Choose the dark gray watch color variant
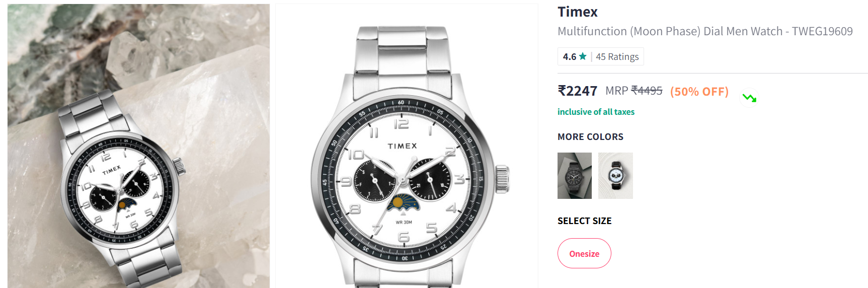The width and height of the screenshot is (868, 288). (x=575, y=176)
